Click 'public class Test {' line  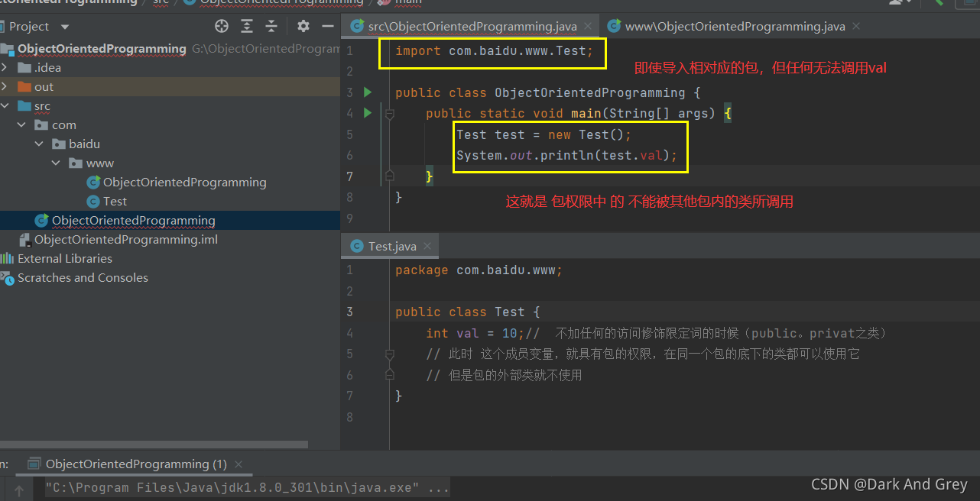(467, 312)
